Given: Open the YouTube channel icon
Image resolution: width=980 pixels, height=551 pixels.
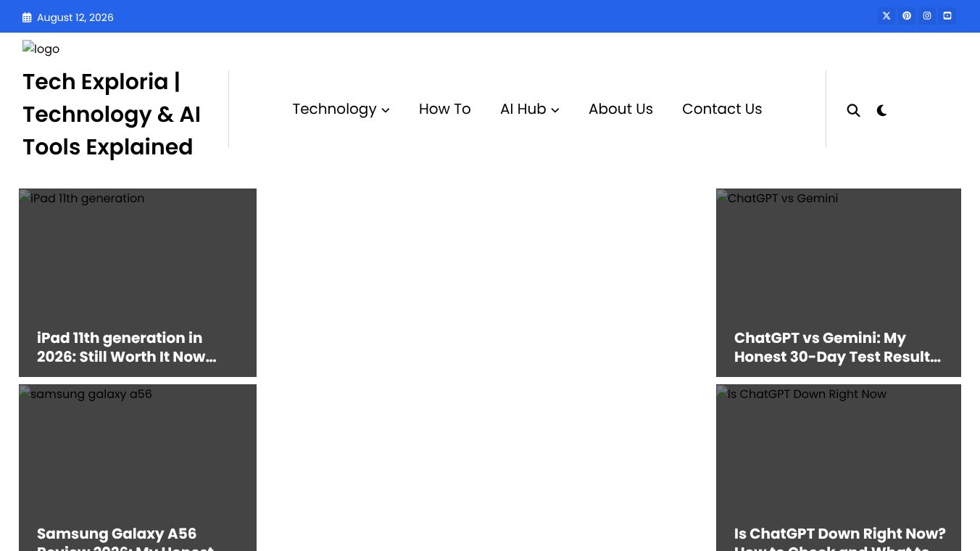Looking at the screenshot, I should click(947, 16).
